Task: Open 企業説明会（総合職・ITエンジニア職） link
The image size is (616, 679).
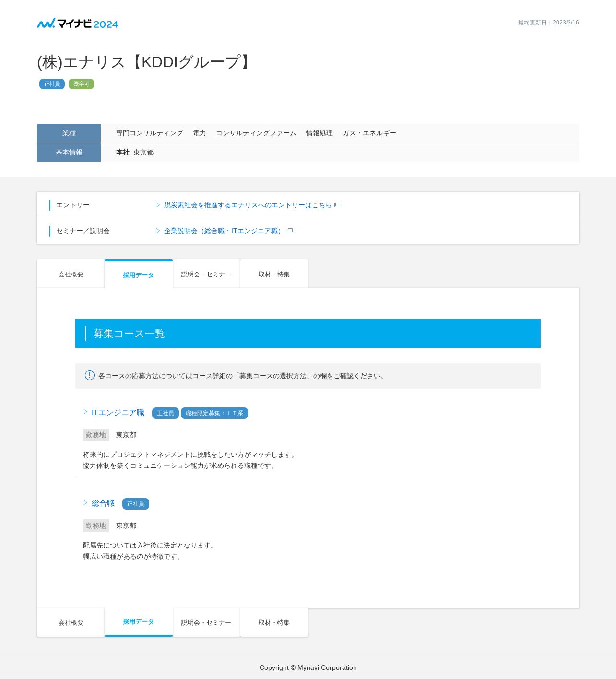Action: (224, 231)
